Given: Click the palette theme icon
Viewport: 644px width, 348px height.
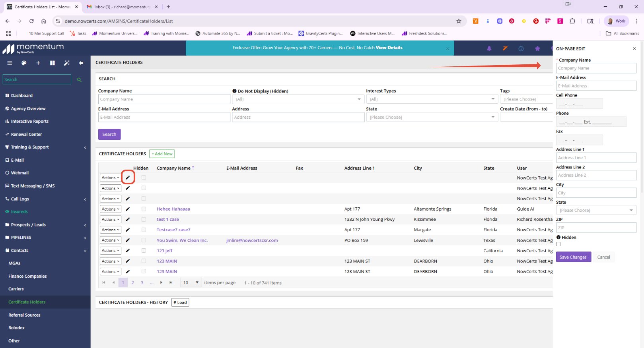Looking at the screenshot, I should pos(24,63).
